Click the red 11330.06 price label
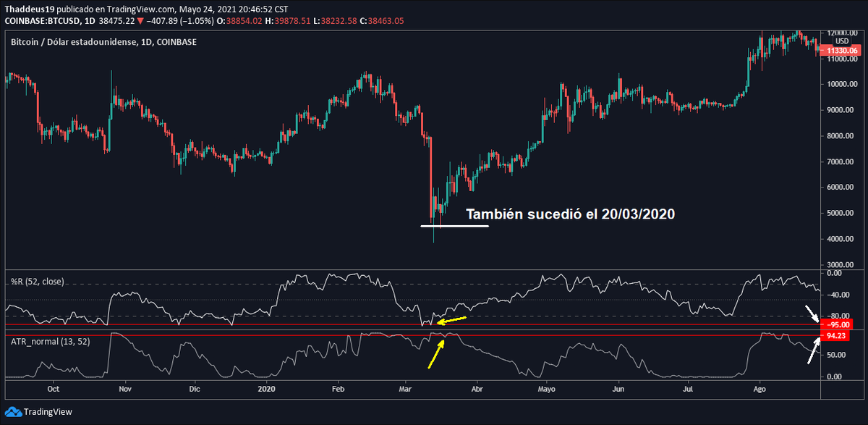 coord(841,51)
